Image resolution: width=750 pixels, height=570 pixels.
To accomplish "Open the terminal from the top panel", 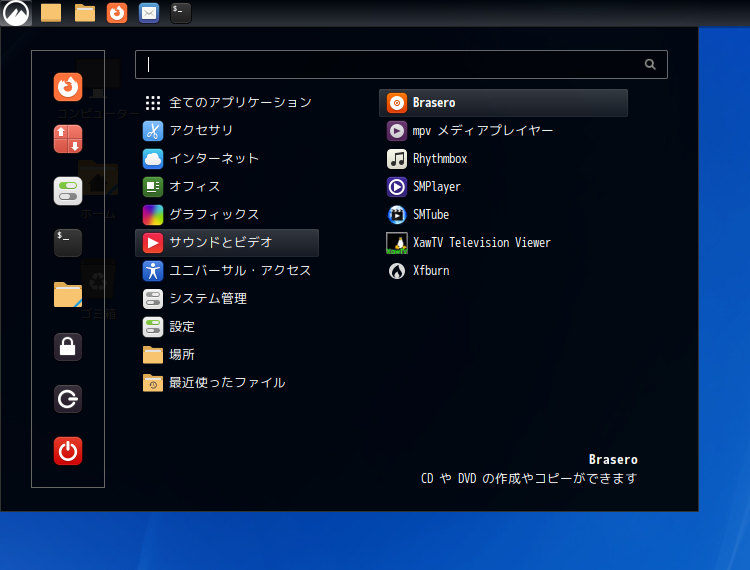I will [x=181, y=13].
